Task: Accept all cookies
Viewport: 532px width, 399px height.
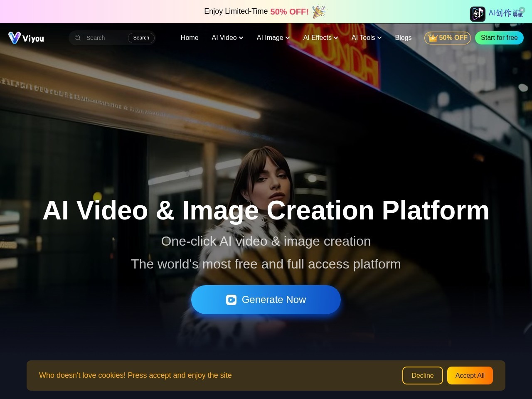Action: tap(470, 375)
